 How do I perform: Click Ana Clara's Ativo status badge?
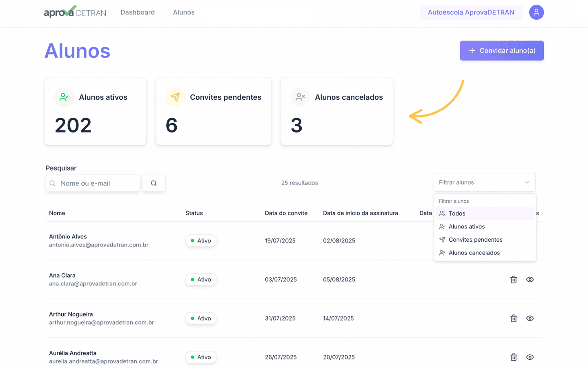(x=201, y=280)
